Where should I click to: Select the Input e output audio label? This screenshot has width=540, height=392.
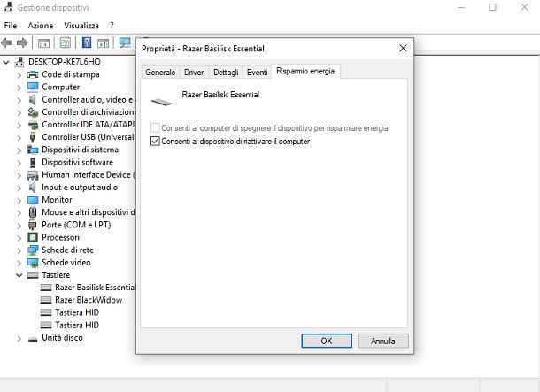pyautogui.click(x=80, y=188)
